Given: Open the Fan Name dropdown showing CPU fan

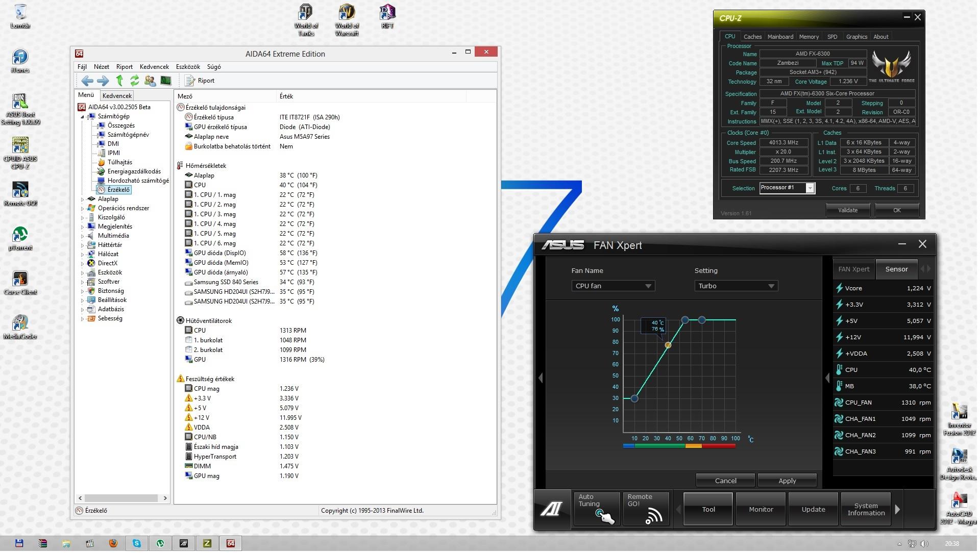Looking at the screenshot, I should point(613,286).
